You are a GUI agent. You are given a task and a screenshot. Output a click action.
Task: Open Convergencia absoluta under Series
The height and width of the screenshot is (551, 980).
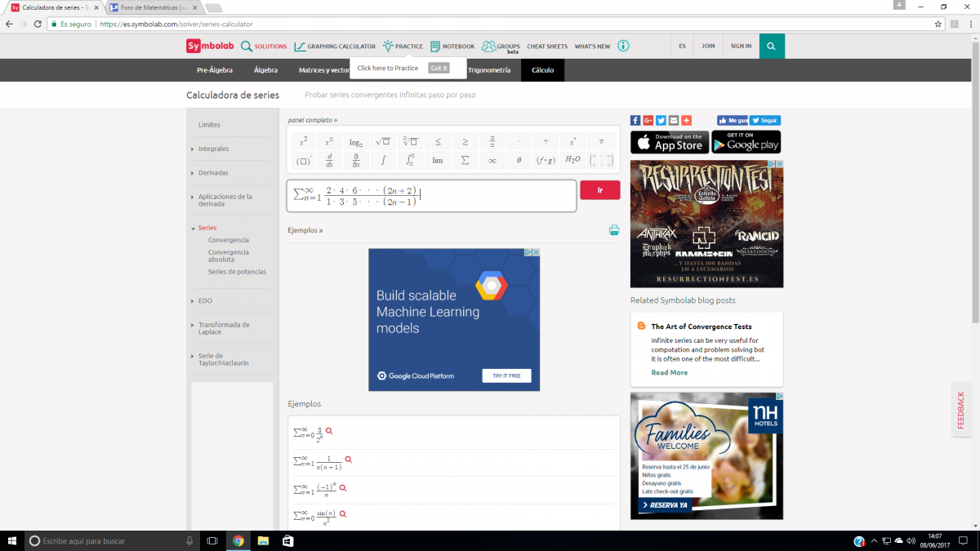pyautogui.click(x=228, y=256)
